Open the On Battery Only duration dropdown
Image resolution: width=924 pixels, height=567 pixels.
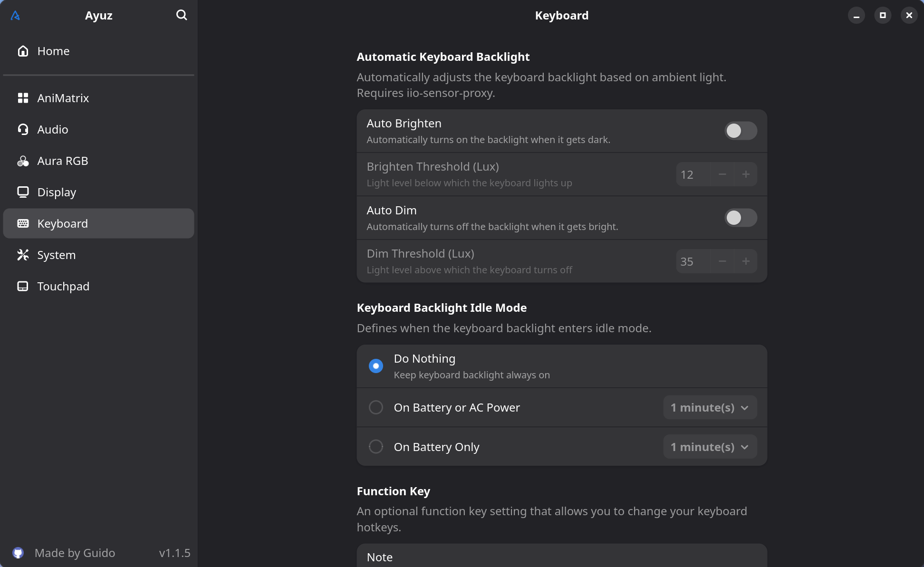click(x=710, y=447)
